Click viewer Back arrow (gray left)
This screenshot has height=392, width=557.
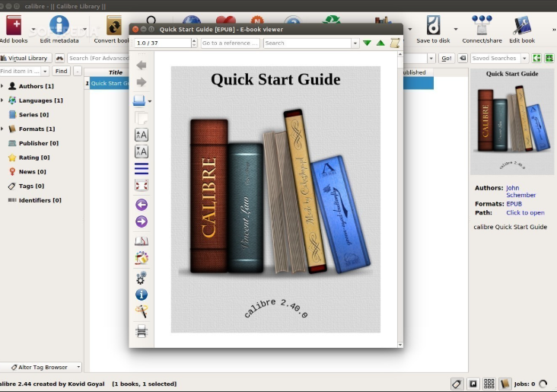pyautogui.click(x=142, y=65)
